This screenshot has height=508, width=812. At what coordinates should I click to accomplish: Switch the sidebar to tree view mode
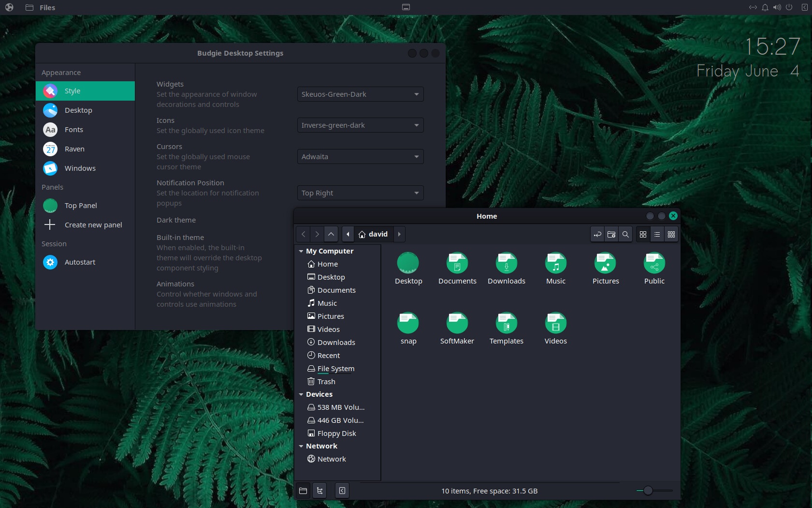(319, 490)
